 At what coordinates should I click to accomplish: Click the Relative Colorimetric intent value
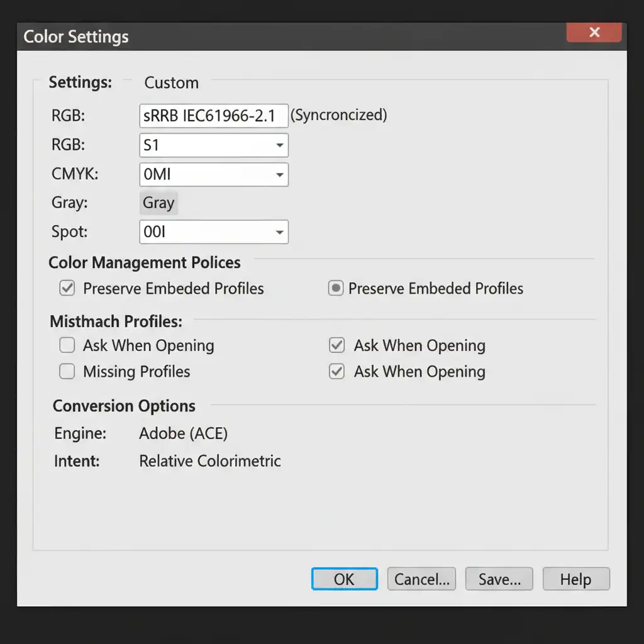pyautogui.click(x=209, y=461)
